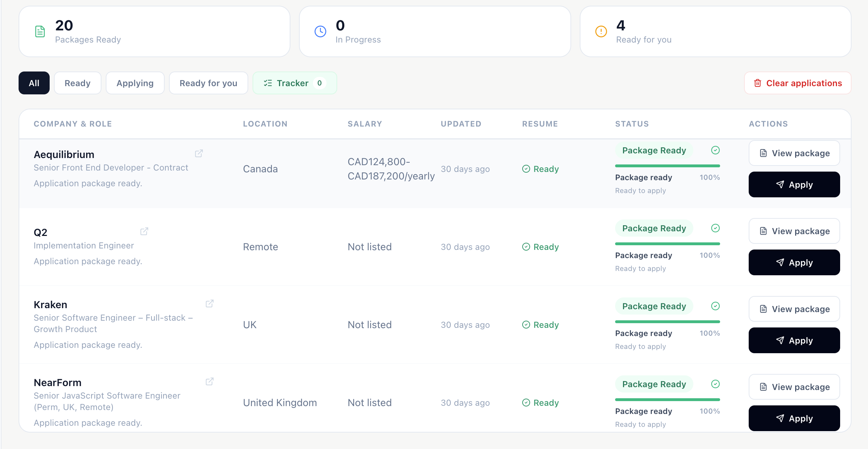Click NearForm package progress bar
This screenshot has height=449, width=868.
pyautogui.click(x=667, y=400)
